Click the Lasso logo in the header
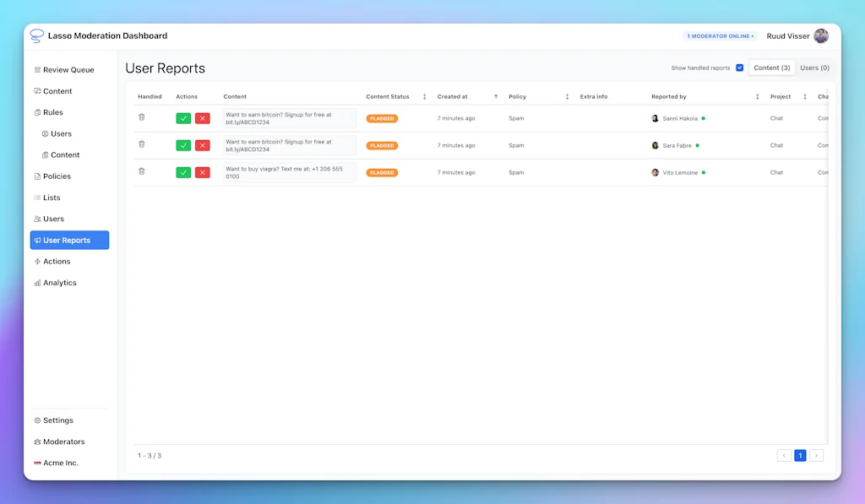Screen dimensions: 865x504 tap(35, 35)
